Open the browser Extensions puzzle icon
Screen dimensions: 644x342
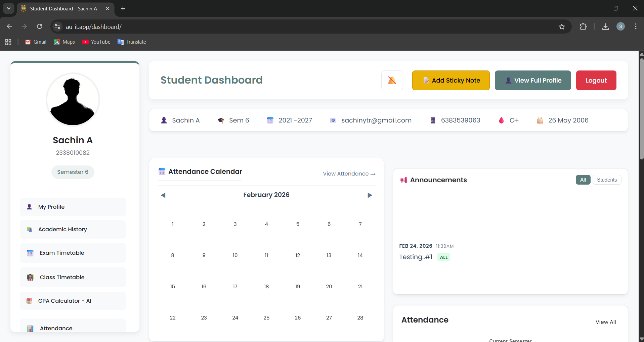(x=583, y=27)
